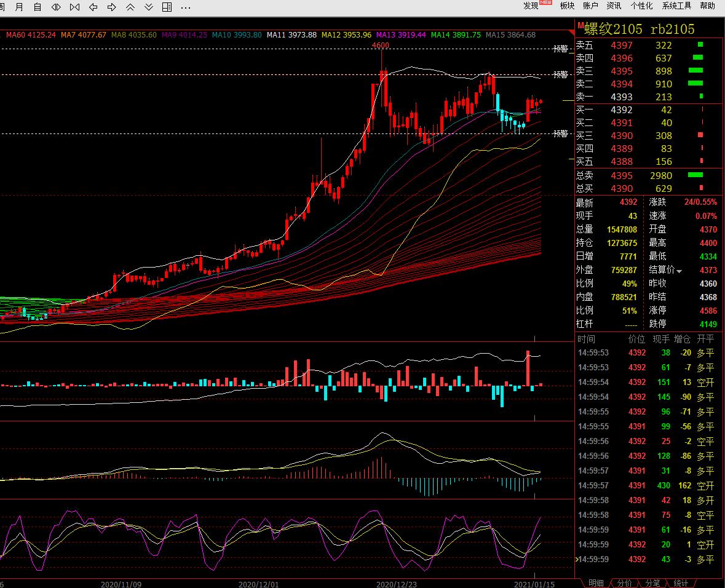Open the more options ellipsis menu
725x588 pixels.
(186, 7)
